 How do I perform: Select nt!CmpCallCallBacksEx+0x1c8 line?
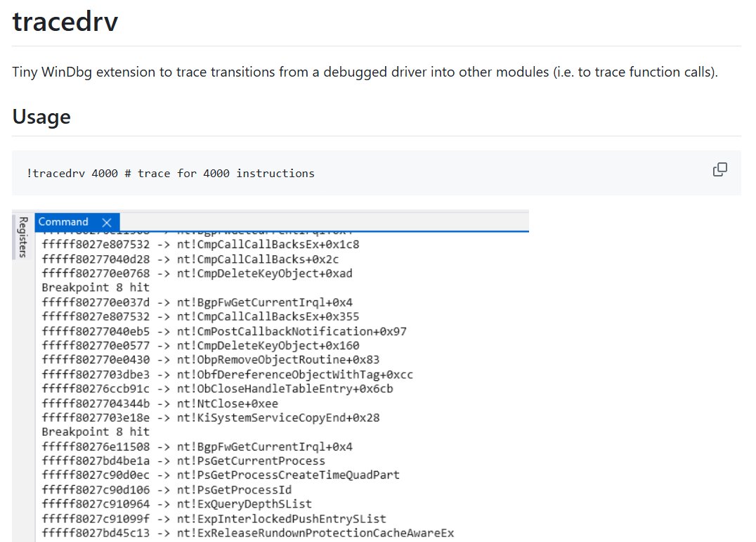(x=200, y=245)
